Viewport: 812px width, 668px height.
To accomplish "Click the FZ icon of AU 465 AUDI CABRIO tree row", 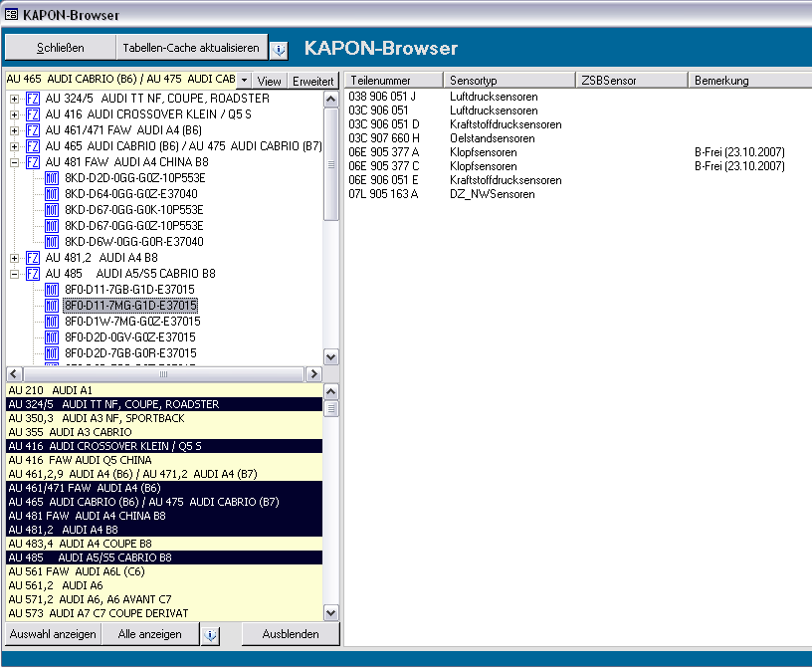I will coord(33,146).
